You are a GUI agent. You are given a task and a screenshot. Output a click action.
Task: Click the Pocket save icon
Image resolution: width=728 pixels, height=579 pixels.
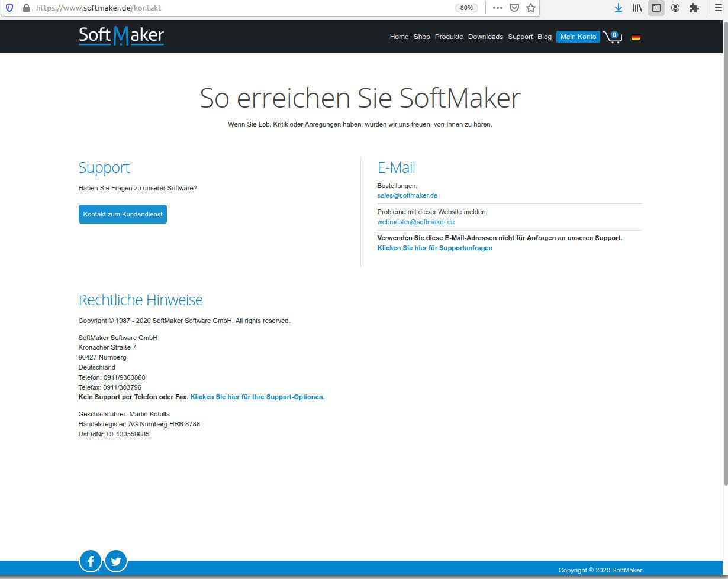(x=514, y=8)
